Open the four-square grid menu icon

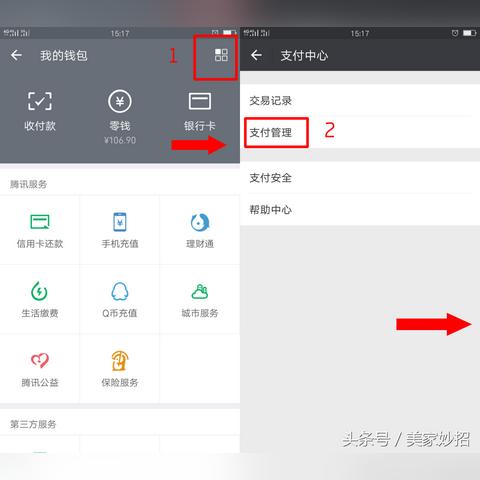(x=221, y=55)
